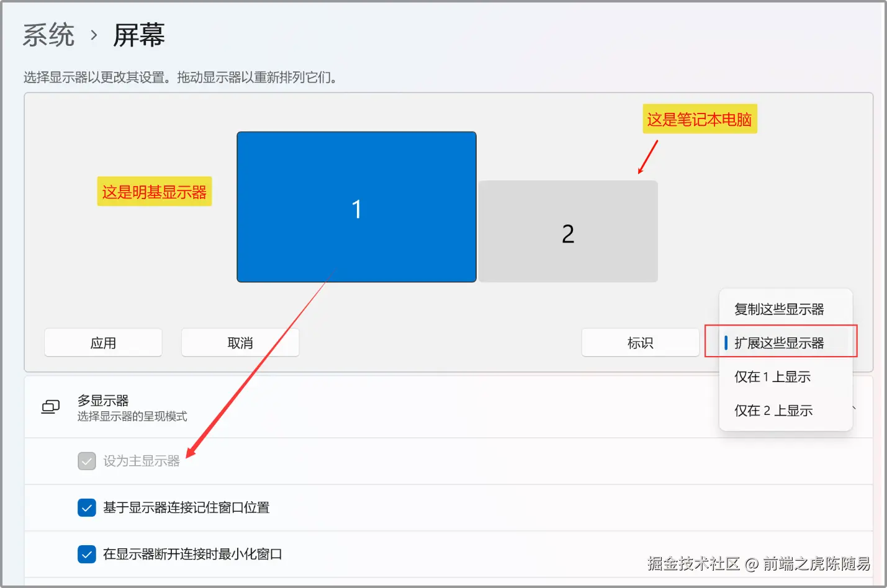The width and height of the screenshot is (887, 588).
Task: Click the 这是明基显示器 yellow label
Action: click(x=155, y=192)
